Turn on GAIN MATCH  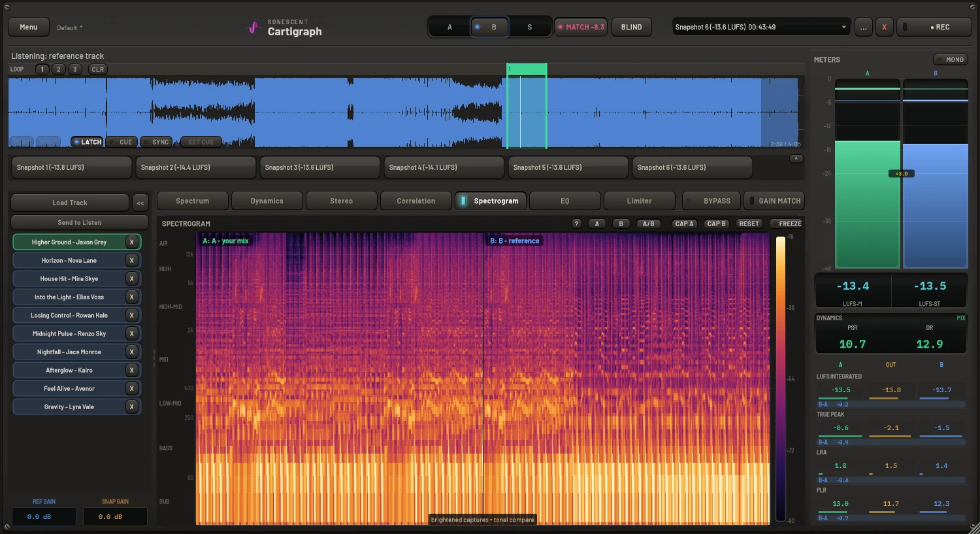(x=774, y=201)
